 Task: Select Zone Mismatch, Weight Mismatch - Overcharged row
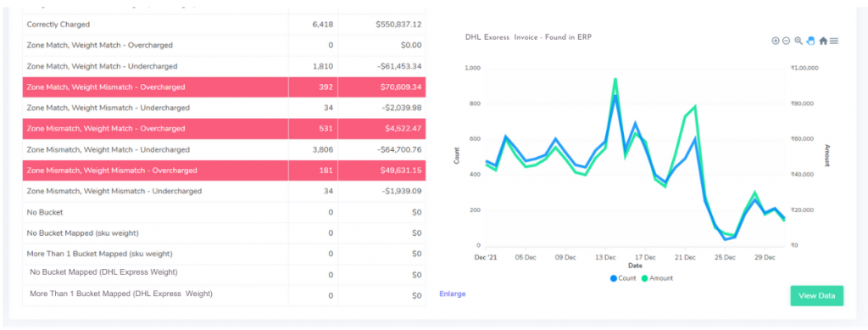click(224, 171)
